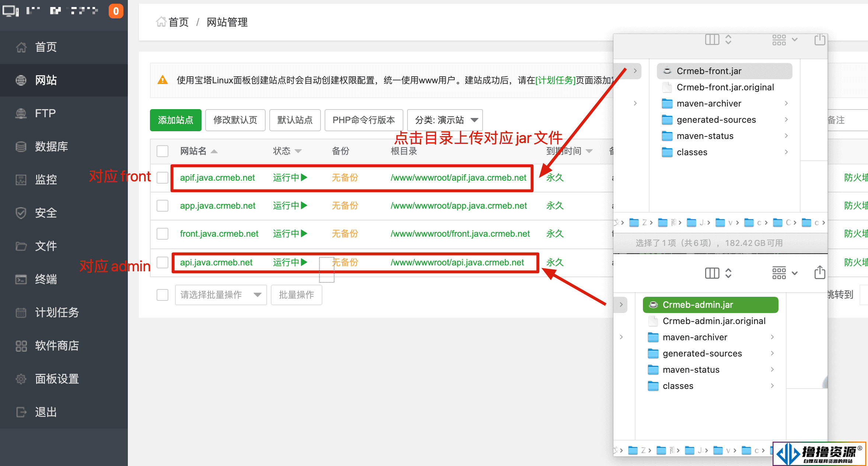868x466 pixels.
Task: Expand maven-status folder in lower Finder window
Action: point(772,370)
